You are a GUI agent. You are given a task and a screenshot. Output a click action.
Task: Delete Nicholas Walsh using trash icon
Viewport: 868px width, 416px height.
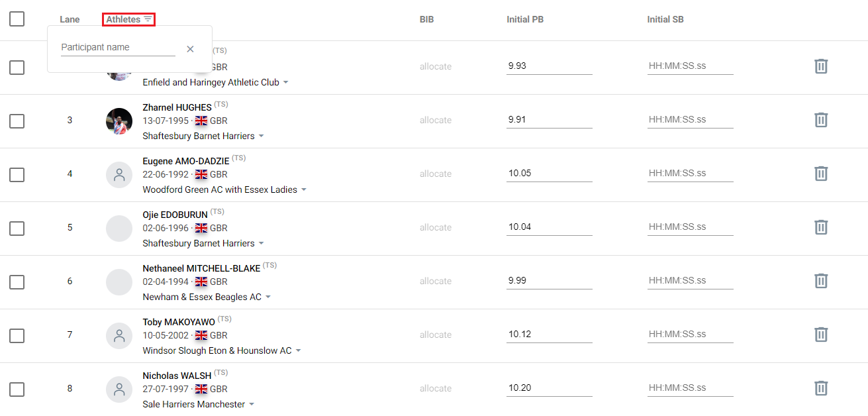pyautogui.click(x=821, y=388)
